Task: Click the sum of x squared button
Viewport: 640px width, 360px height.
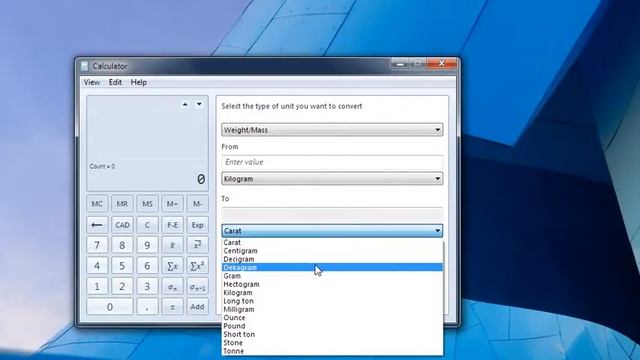Action: click(198, 266)
